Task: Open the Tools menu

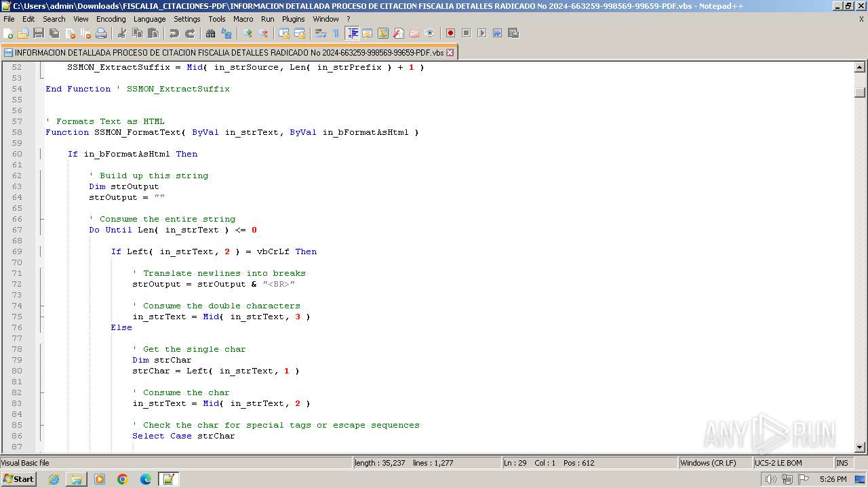Action: click(x=217, y=19)
